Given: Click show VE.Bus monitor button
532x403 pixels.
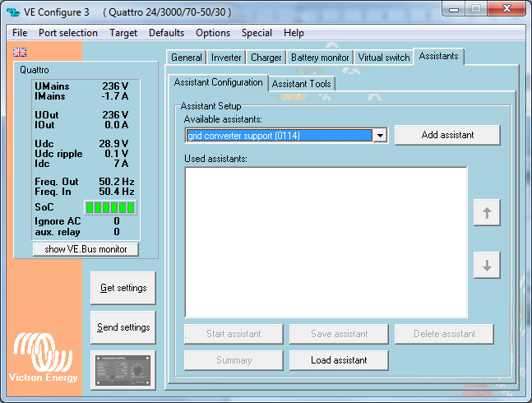Looking at the screenshot, I should (86, 249).
